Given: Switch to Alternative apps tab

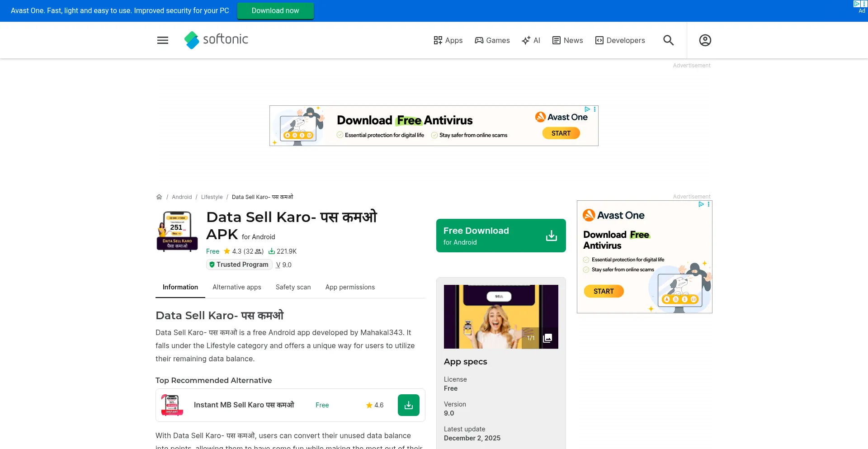Looking at the screenshot, I should 237,287.
